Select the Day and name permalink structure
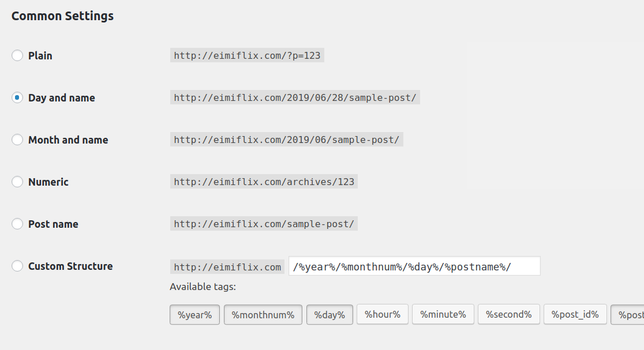This screenshot has width=644, height=350. pos(17,97)
